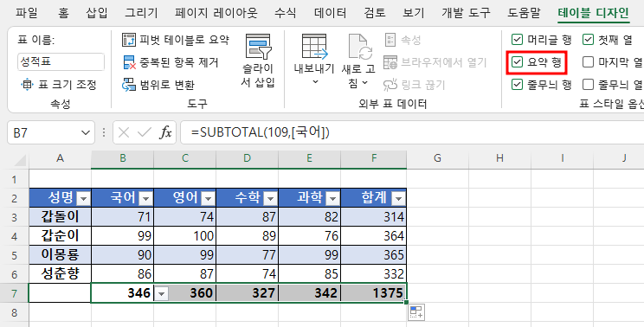
Task: Click 범위로 변환 button label
Action: (x=167, y=85)
